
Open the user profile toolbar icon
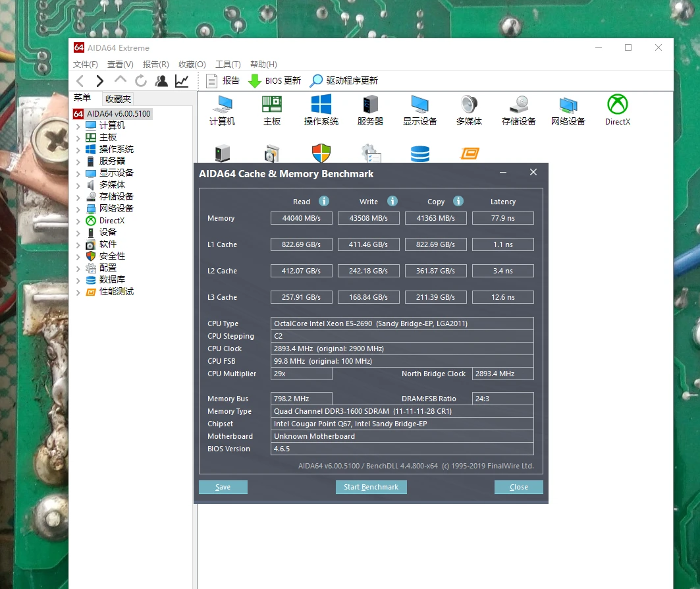[x=161, y=81]
